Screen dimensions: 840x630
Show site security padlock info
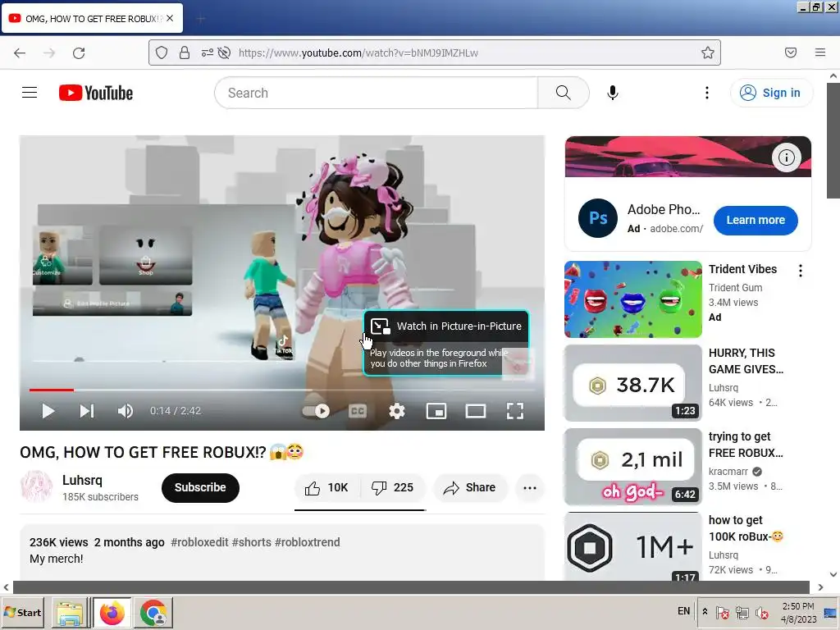tap(185, 52)
